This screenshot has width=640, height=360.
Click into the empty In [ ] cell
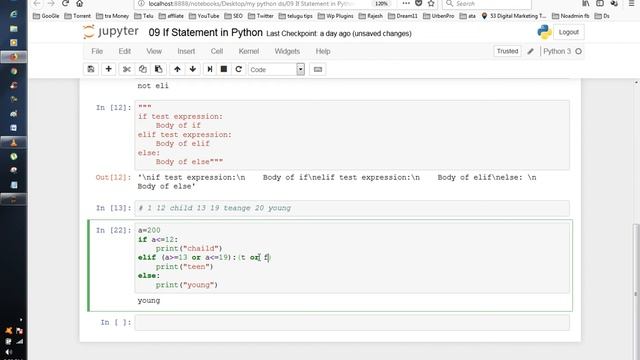coord(352,322)
